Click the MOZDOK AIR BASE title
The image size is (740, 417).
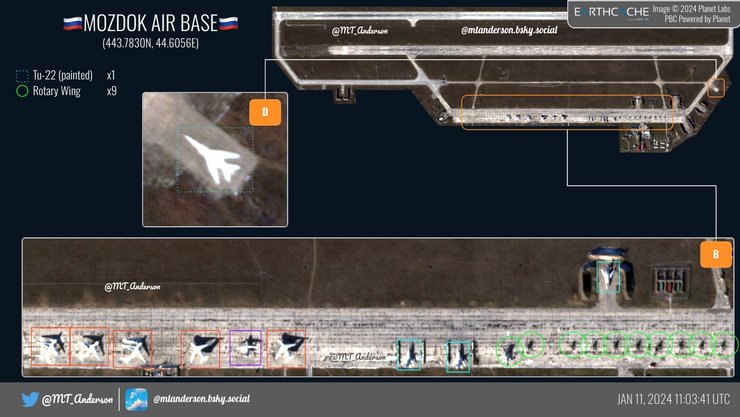pos(150,24)
